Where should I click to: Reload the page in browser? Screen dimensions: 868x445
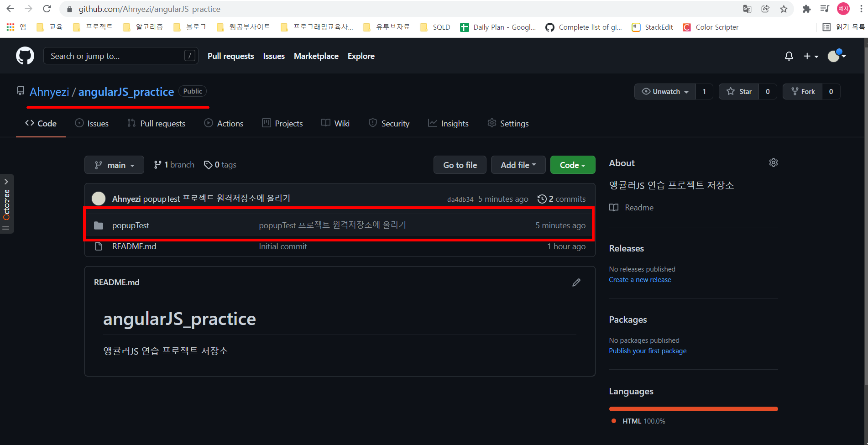pos(47,9)
